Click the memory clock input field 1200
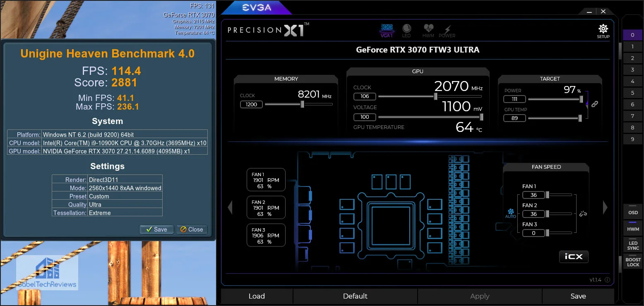 point(251,104)
